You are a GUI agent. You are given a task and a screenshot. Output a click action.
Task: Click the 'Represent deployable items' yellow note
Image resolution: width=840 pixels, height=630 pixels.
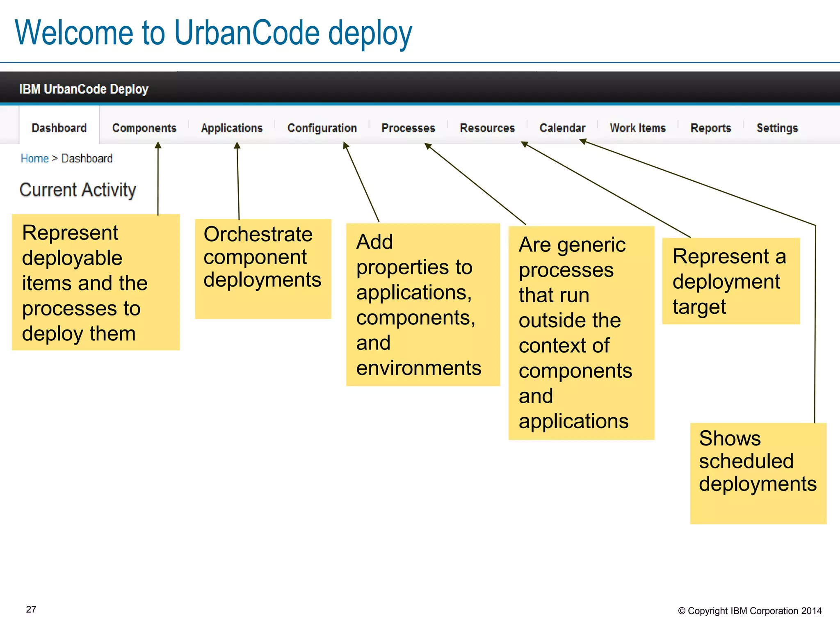pyautogui.click(x=96, y=282)
